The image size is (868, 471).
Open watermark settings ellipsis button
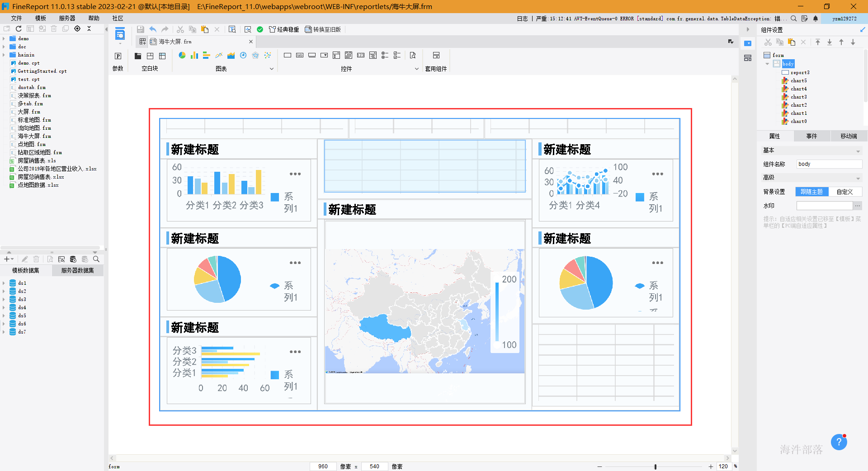858,206
